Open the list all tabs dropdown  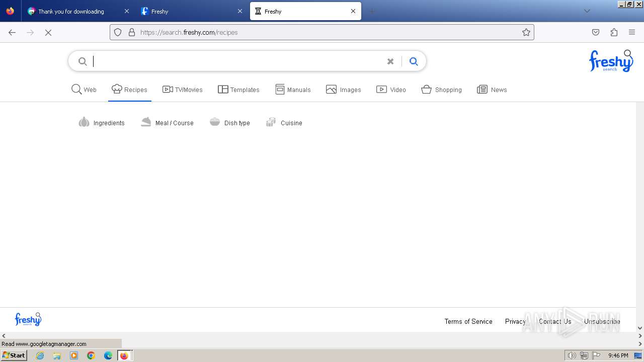[587, 11]
